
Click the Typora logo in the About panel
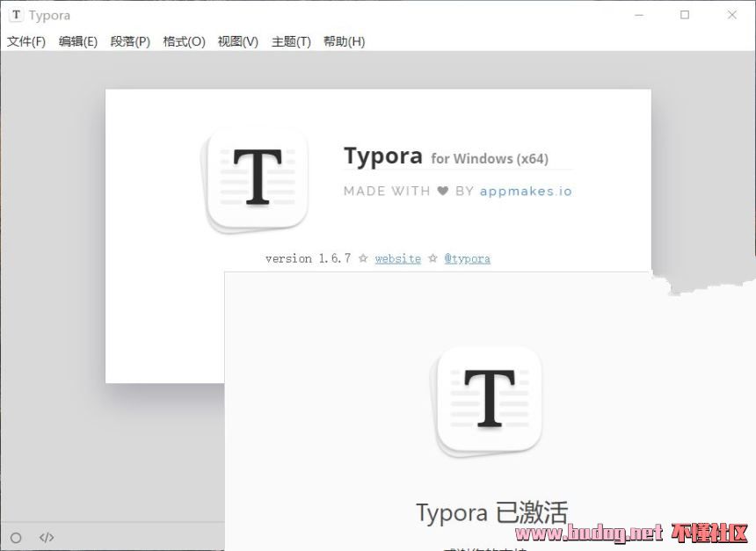coord(257,178)
